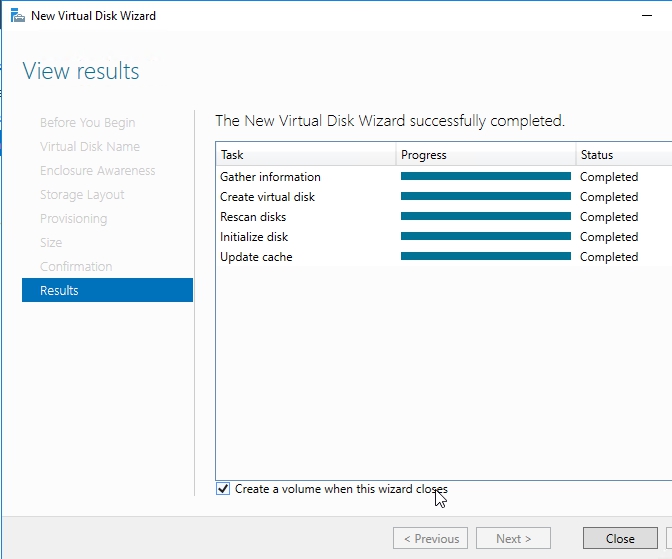The width and height of the screenshot is (672, 559).
Task: Select the Storage Layout step
Action: (x=82, y=195)
